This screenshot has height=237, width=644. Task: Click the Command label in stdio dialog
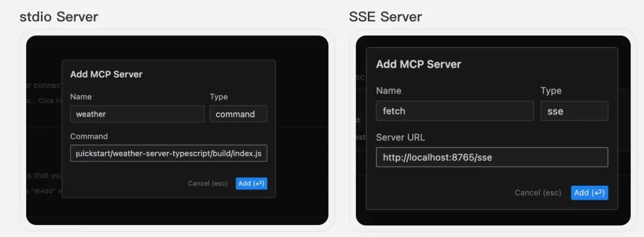pyautogui.click(x=89, y=136)
